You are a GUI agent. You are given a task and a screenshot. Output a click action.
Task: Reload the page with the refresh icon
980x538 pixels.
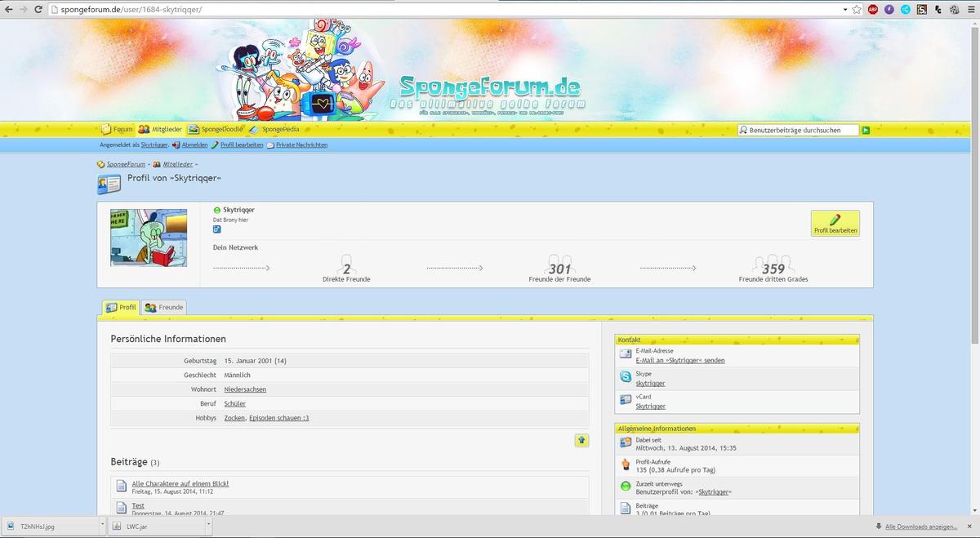click(x=38, y=9)
